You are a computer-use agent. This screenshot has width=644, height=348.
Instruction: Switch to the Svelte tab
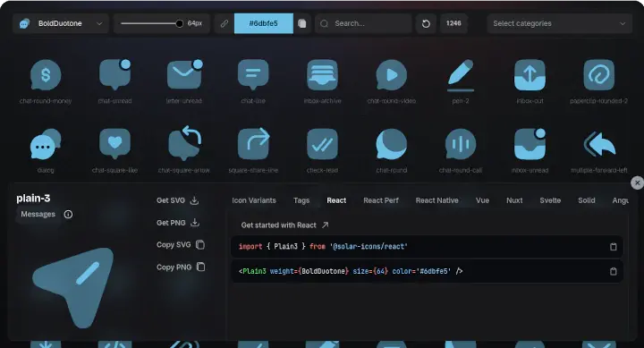click(550, 200)
